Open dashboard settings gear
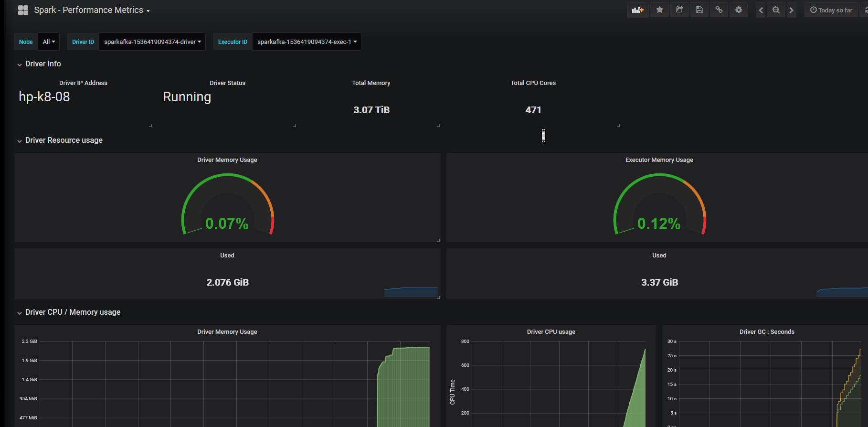868x427 pixels. click(x=739, y=10)
